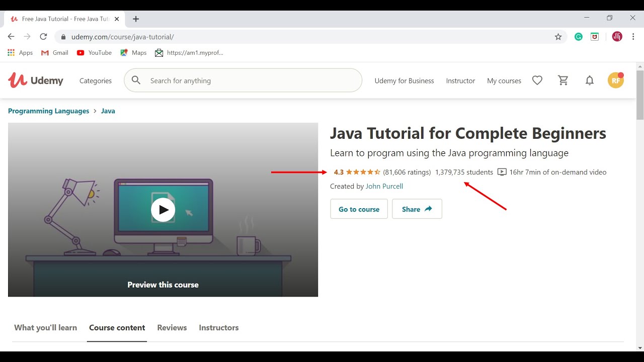Screen dimensions: 644x362
Task: Open the Categories dropdown menu
Action: pyautogui.click(x=96, y=81)
